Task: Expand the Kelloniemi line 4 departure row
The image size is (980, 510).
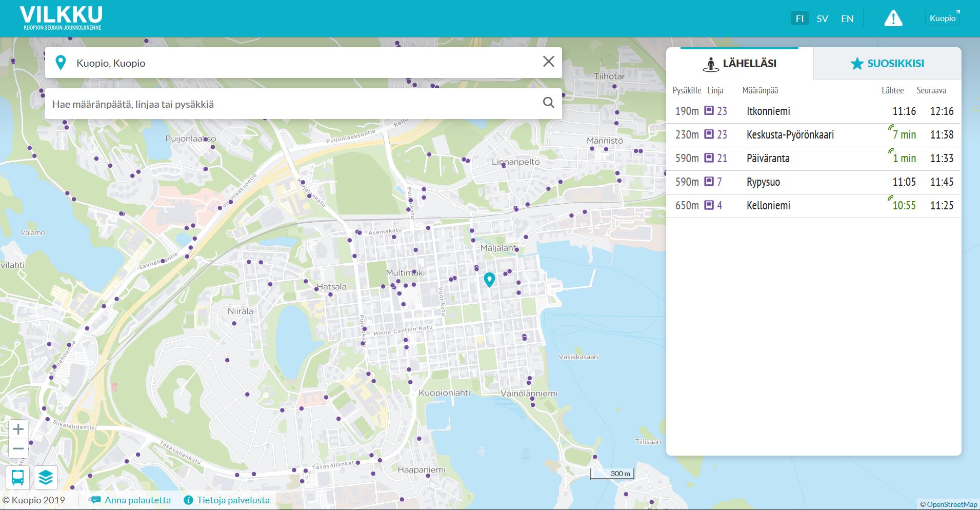Action: pos(813,206)
